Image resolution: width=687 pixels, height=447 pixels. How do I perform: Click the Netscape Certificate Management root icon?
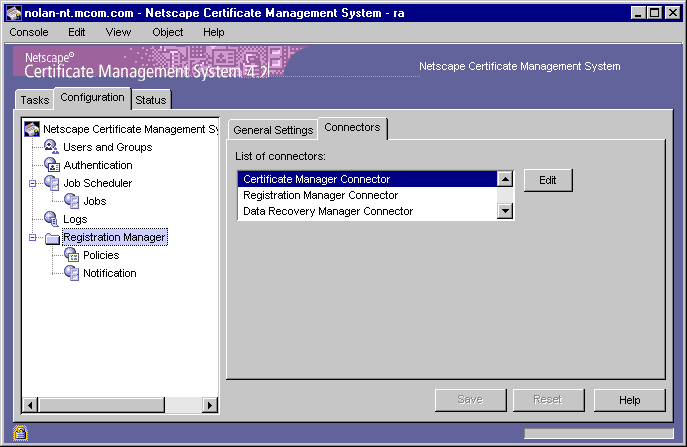(x=32, y=129)
